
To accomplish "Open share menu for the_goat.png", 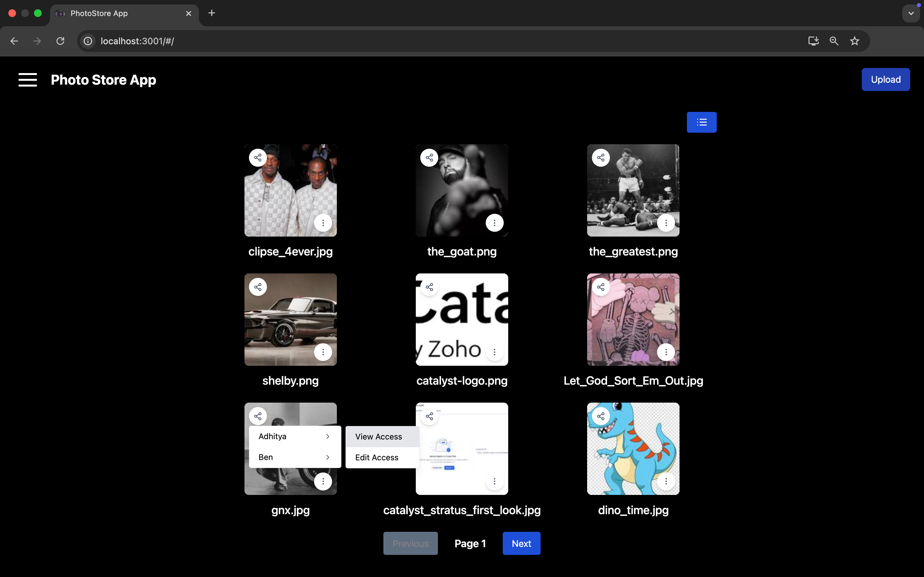I will click(x=429, y=158).
